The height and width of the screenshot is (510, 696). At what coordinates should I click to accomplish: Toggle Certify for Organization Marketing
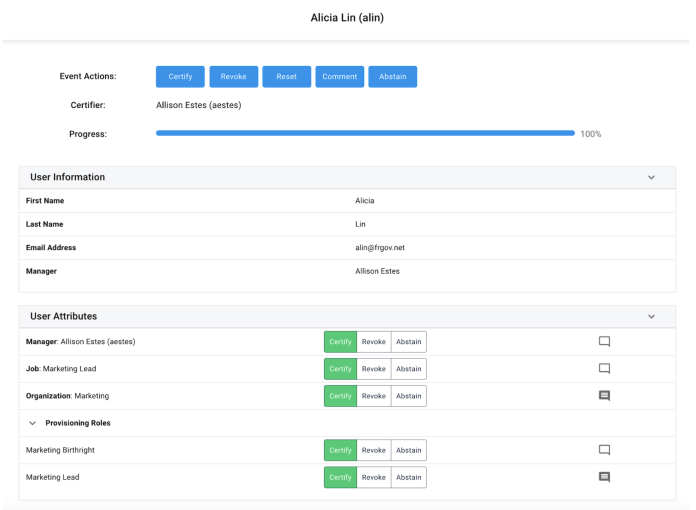click(340, 396)
